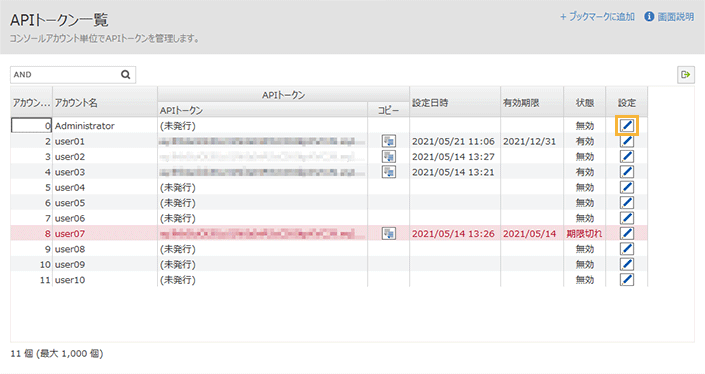This screenshot has height=374, width=705.
Task: Click the (未発行) token cell of Administrator
Action: pos(263,125)
